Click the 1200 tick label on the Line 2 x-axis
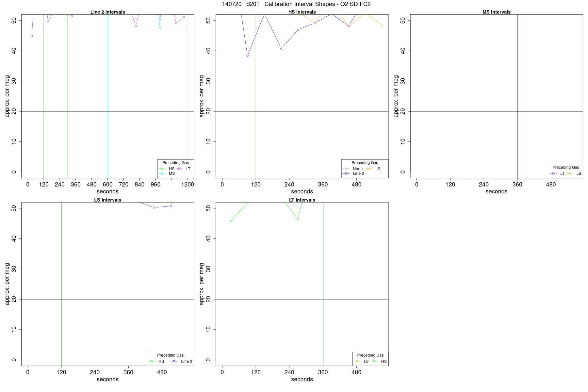Viewport: 588px width, 392px height. 188,185
